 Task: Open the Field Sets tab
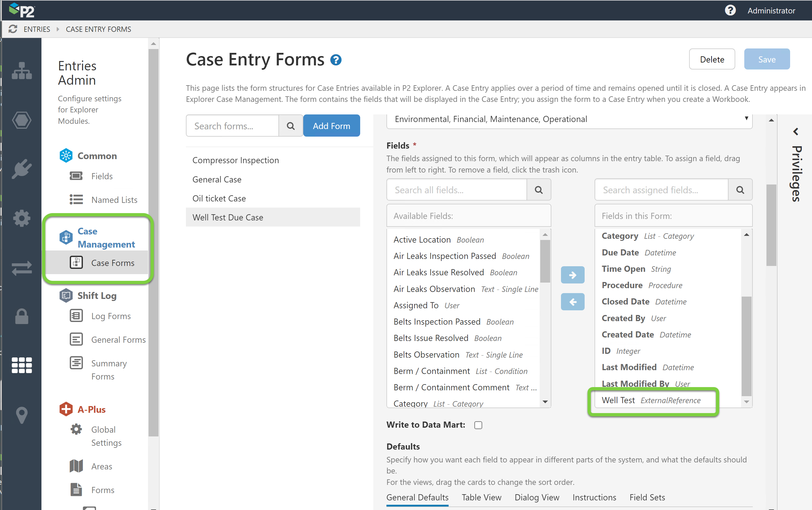[647, 497]
